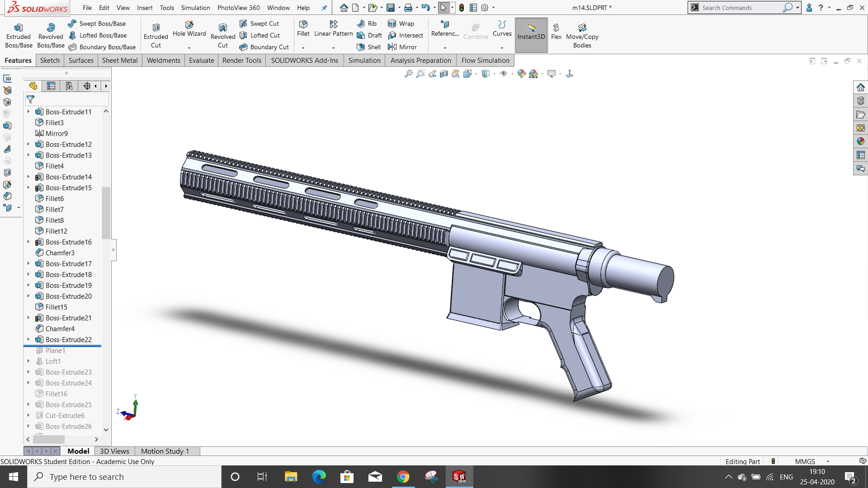Open the Curves tool

tap(502, 28)
